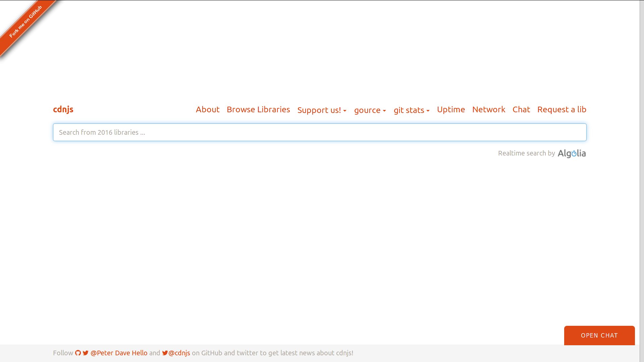Viewport: 644px width, 362px height.
Task: Expand the git stats dropdown
Action: coord(412,110)
